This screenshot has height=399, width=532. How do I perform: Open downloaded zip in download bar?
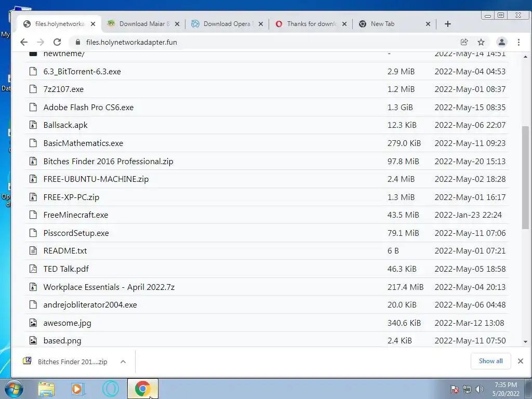(x=65, y=362)
